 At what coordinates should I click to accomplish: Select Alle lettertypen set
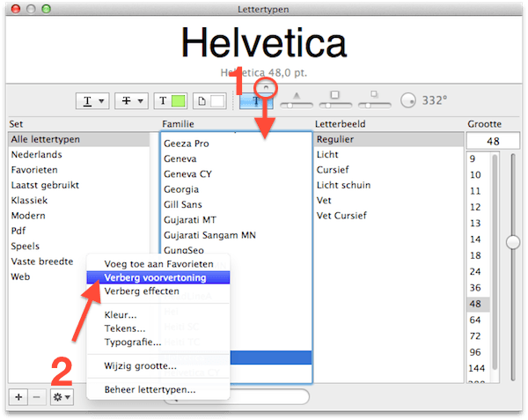tap(79, 139)
